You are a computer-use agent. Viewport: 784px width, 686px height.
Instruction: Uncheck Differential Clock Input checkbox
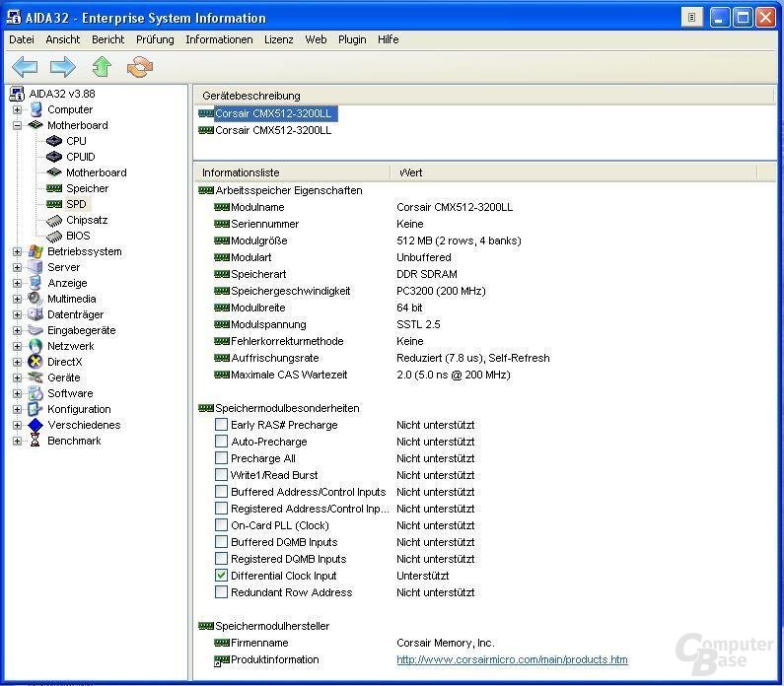coord(221,575)
